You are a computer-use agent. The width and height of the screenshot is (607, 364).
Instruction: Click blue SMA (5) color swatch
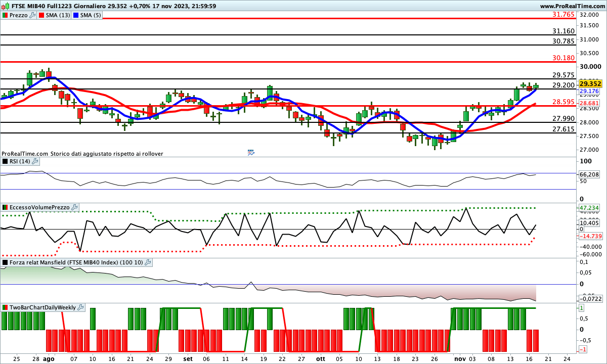[75, 15]
